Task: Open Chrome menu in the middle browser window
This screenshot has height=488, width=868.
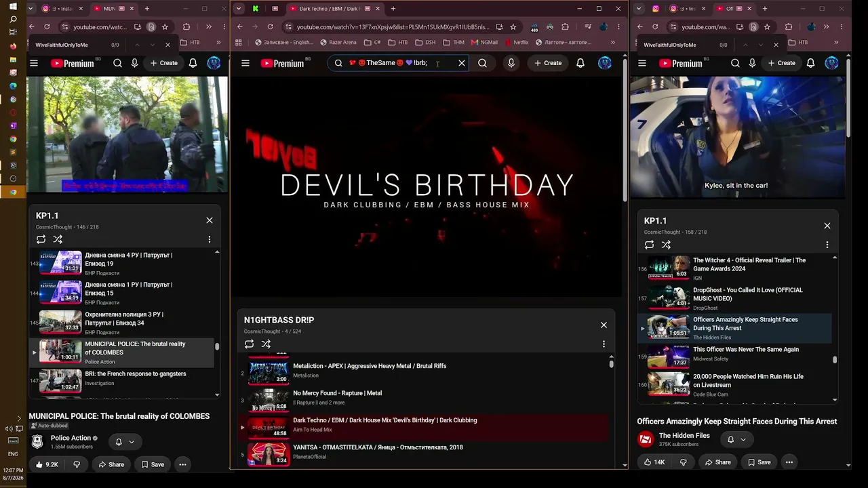Action: point(617,27)
